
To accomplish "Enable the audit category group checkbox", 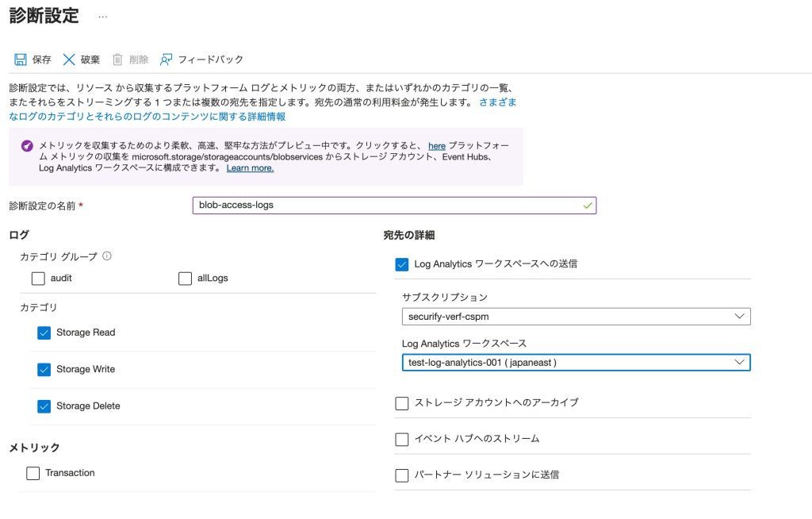I will point(38,279).
